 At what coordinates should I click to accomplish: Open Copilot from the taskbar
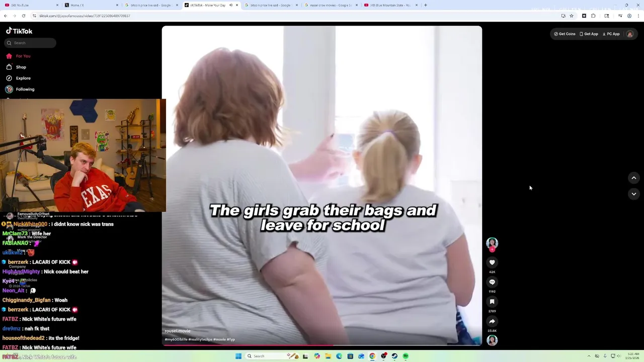click(316, 356)
